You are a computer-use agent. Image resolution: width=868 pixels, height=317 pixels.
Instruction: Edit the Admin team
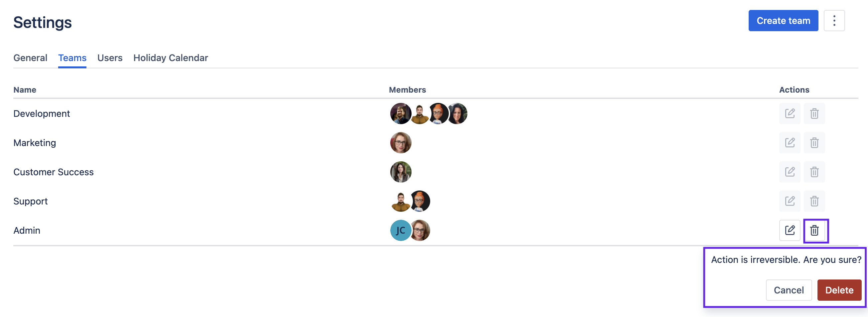point(790,230)
